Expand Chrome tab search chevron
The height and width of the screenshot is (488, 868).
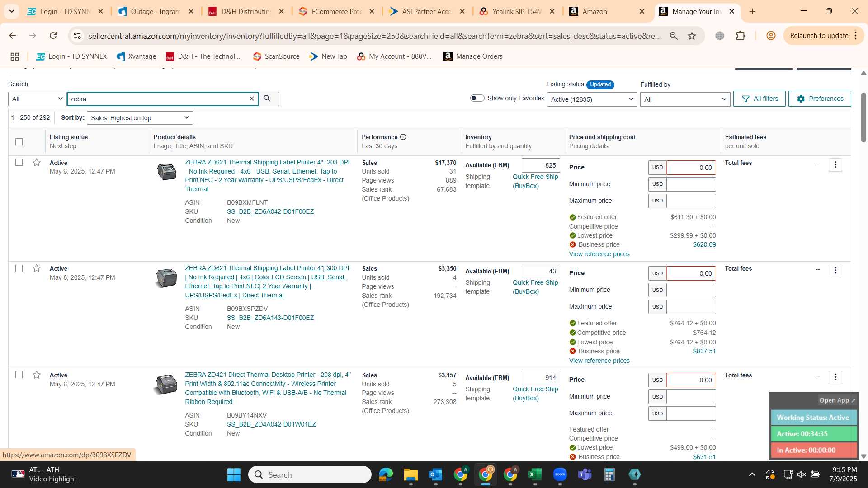[11, 11]
